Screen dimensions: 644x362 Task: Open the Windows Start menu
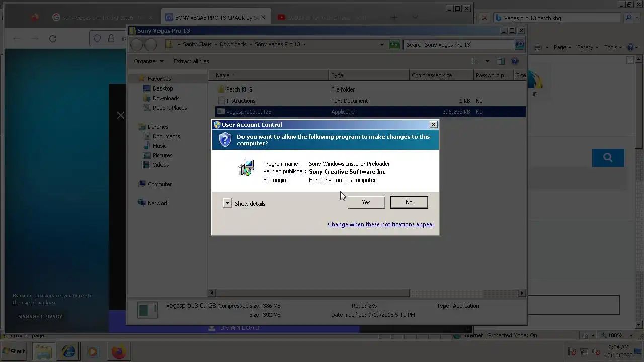pos(14,351)
